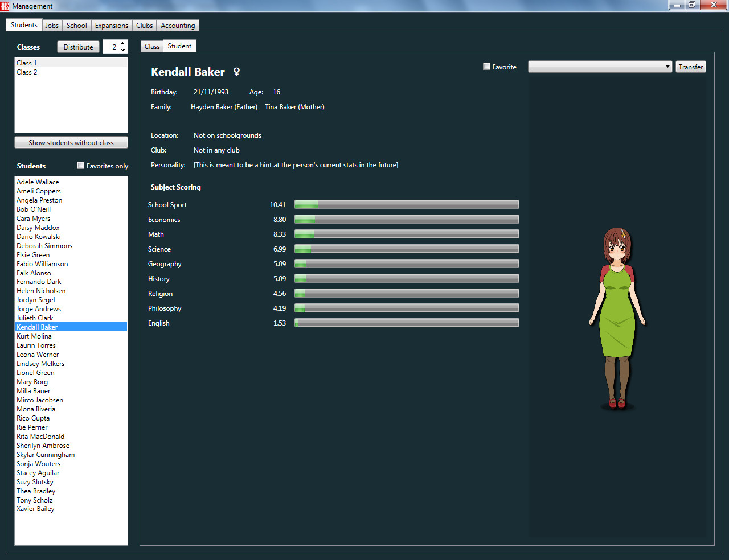Select student Mirco Jacobsen

pos(71,400)
